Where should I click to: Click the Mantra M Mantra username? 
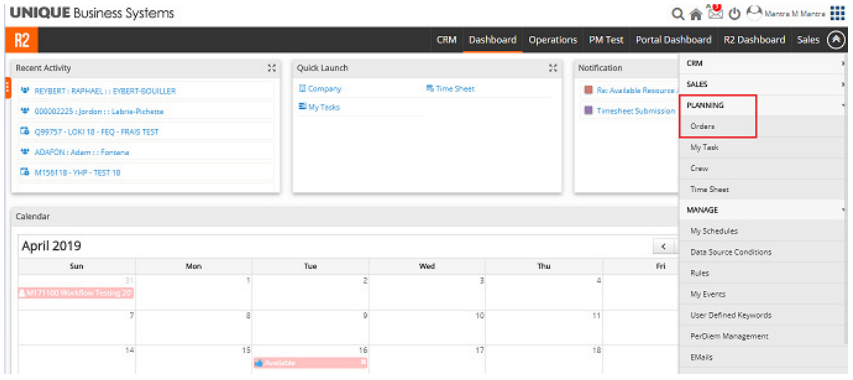coord(795,14)
